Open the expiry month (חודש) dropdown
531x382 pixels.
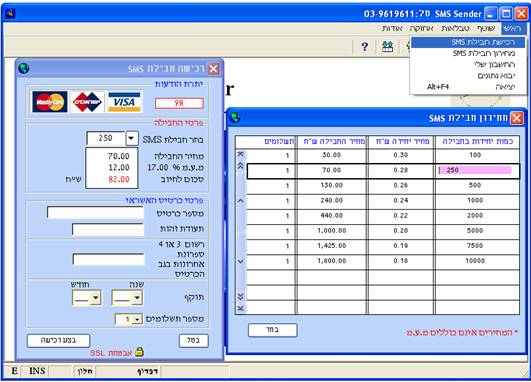pos(96,298)
